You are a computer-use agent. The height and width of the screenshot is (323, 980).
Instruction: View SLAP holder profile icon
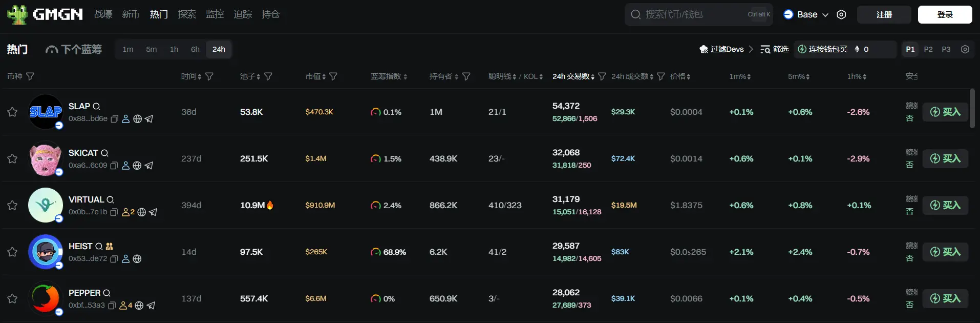click(x=125, y=119)
